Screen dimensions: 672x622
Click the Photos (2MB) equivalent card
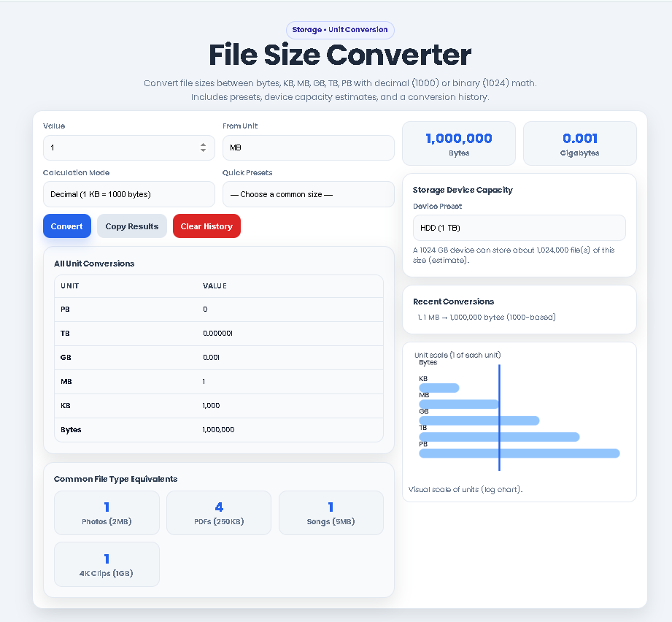point(107,512)
